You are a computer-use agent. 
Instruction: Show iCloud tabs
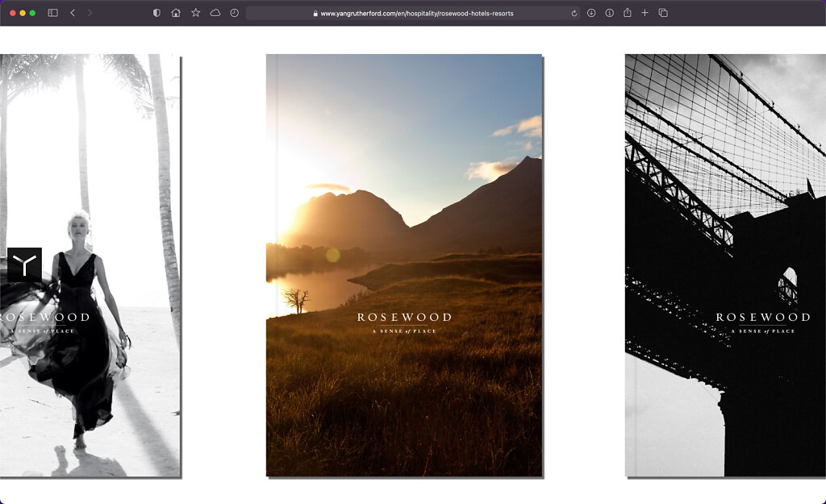click(x=215, y=13)
